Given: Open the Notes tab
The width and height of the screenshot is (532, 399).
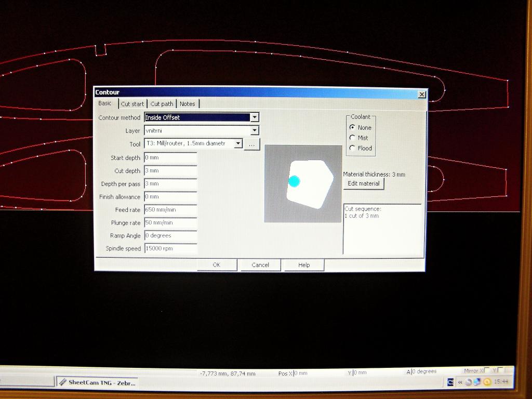Looking at the screenshot, I should pyautogui.click(x=188, y=104).
